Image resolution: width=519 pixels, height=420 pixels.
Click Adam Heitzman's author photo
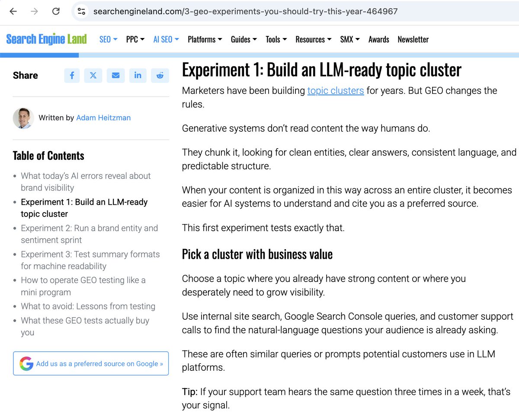23,118
